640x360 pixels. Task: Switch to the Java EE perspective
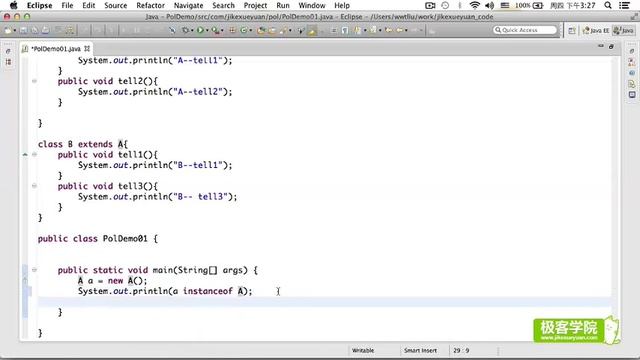pos(596,31)
